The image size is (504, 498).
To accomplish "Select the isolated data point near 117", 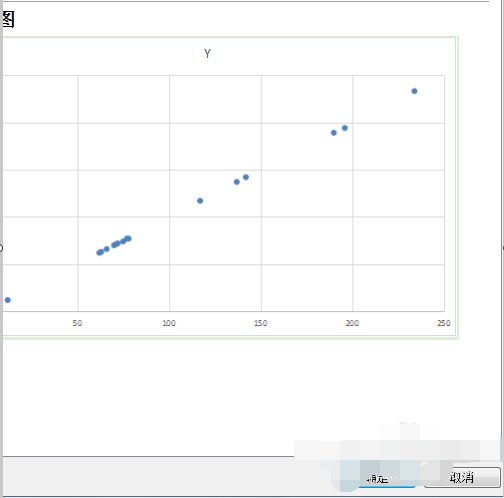I will click(x=200, y=201).
